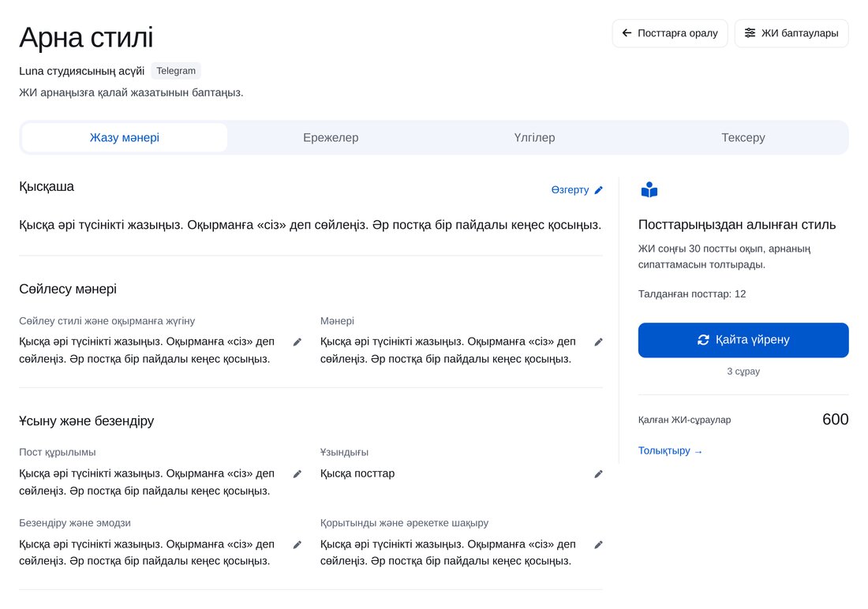Click the blue reading book icon
Screen dimensions: 868x609
pos(649,190)
